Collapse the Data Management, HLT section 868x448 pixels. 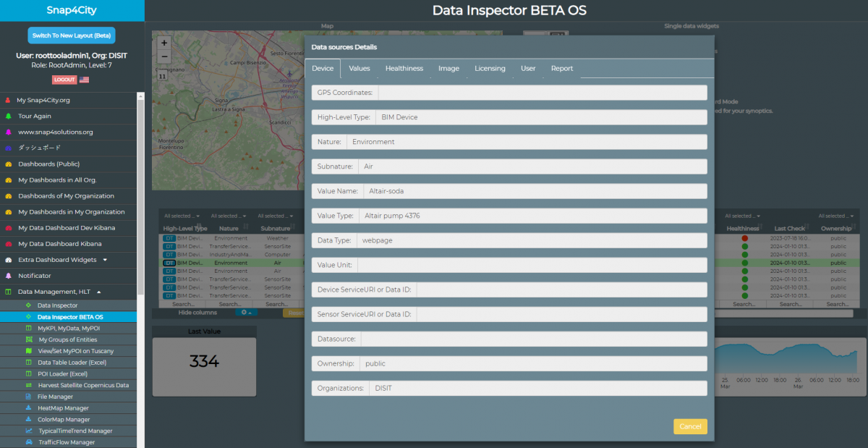click(98, 292)
